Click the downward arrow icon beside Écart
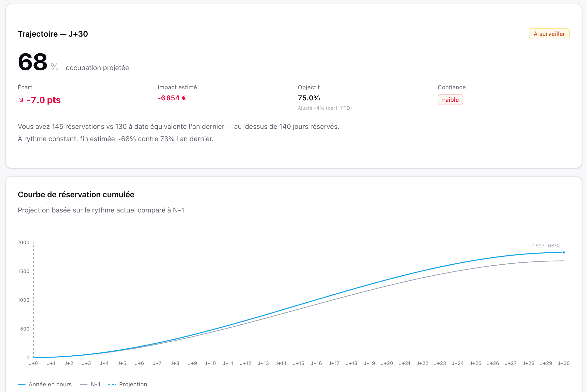Screen dimensions: 587x392 tap(21, 100)
